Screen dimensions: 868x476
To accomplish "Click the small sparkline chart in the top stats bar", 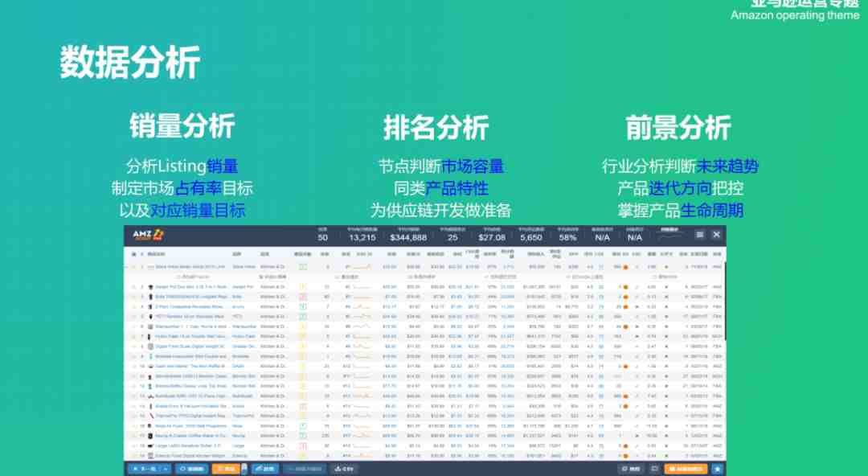I will pyautogui.click(x=669, y=237).
